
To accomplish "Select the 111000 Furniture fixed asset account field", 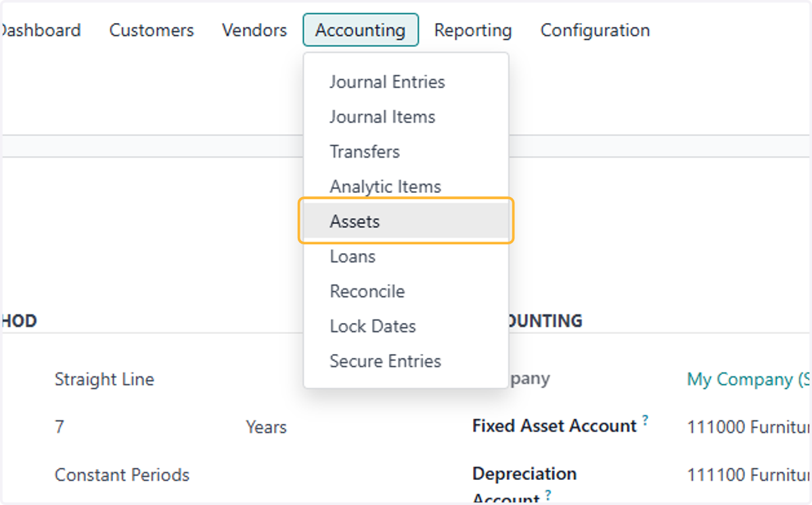I will click(748, 427).
